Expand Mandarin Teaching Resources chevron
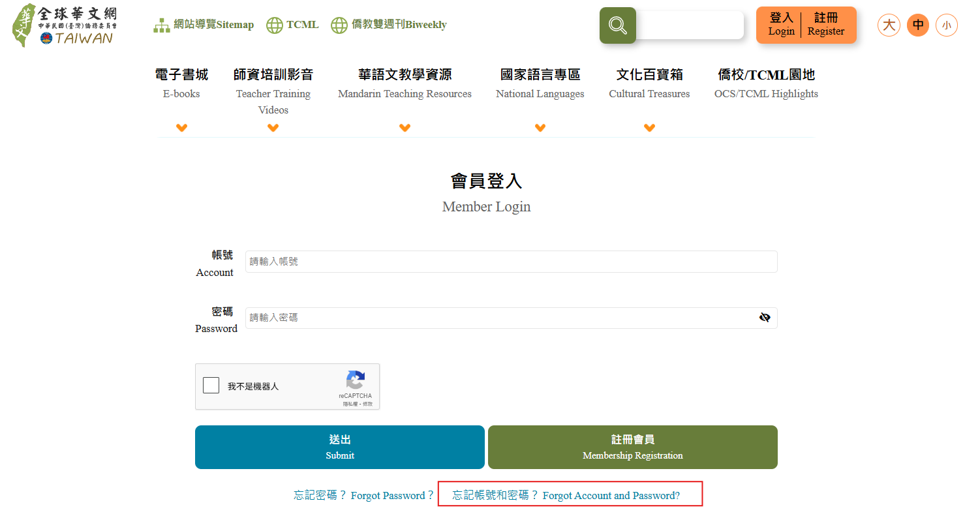The width and height of the screenshot is (980, 518). click(x=405, y=128)
